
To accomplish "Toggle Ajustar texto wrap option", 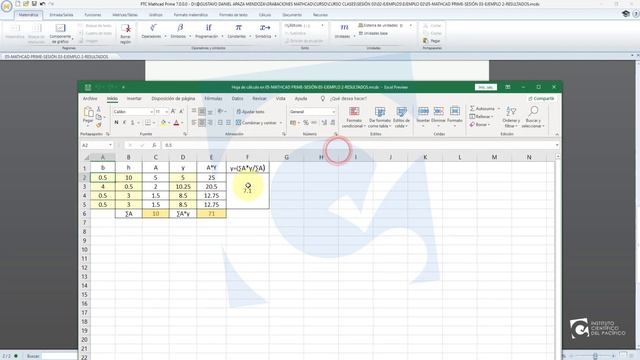I will (x=250, y=111).
